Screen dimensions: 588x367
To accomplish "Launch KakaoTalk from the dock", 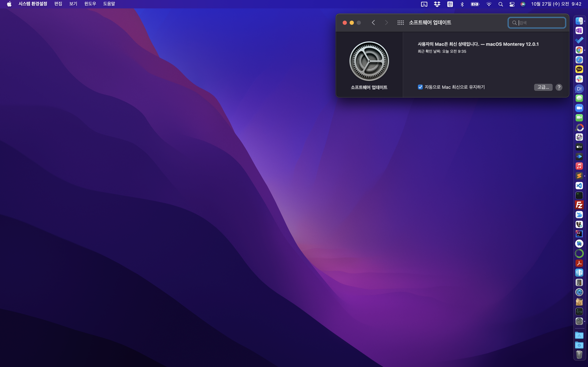I will coord(579,69).
